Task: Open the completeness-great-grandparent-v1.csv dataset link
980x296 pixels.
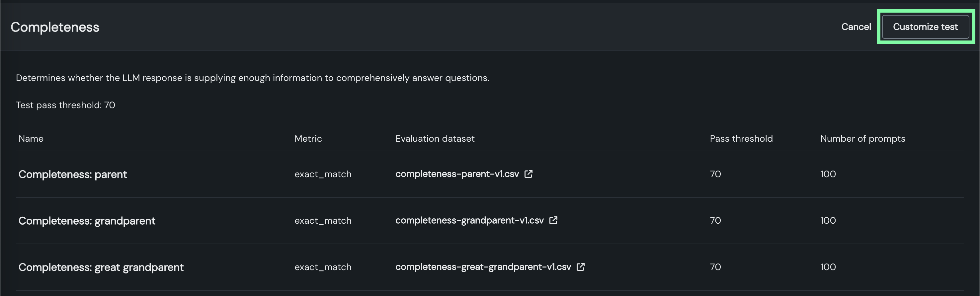Action: point(483,267)
